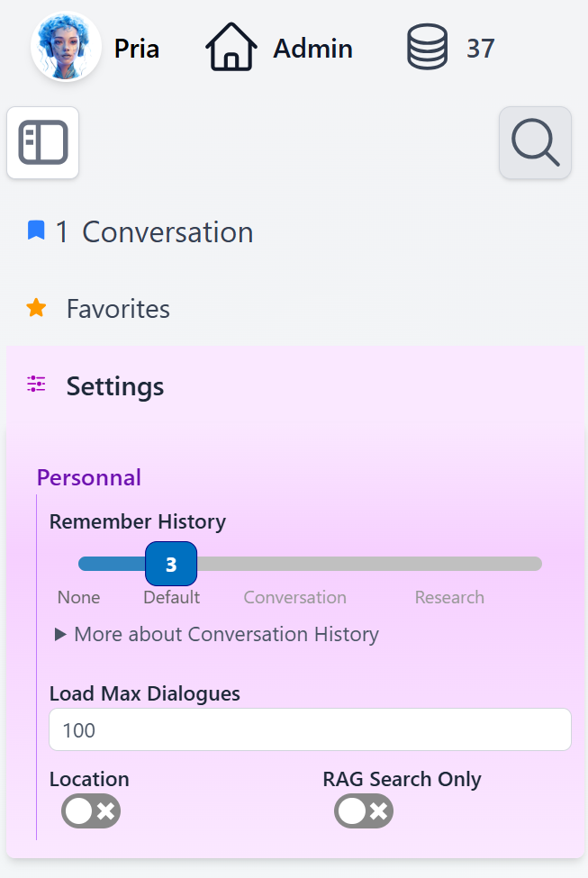Select Research on the Remember History scale
588x878 pixels.
point(449,597)
